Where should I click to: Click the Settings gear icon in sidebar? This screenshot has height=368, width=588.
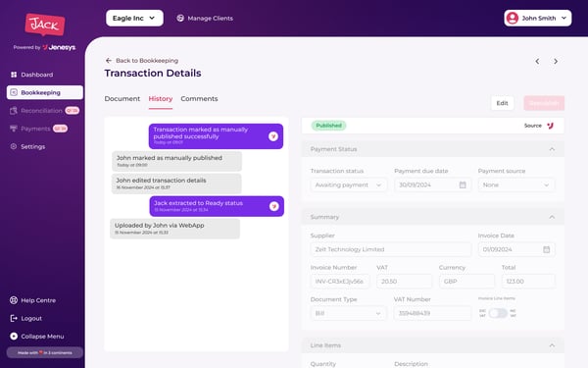pos(14,146)
